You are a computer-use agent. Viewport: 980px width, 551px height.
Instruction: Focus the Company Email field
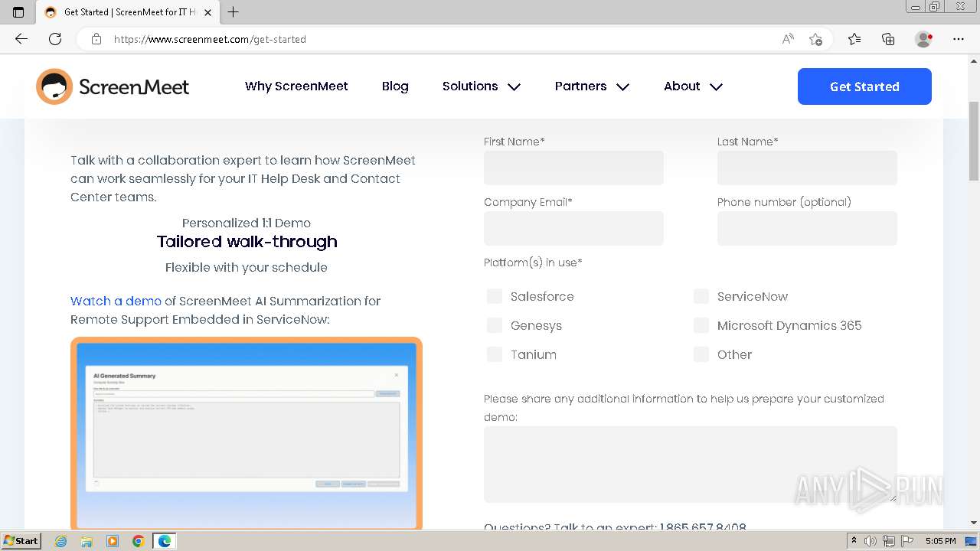573,228
